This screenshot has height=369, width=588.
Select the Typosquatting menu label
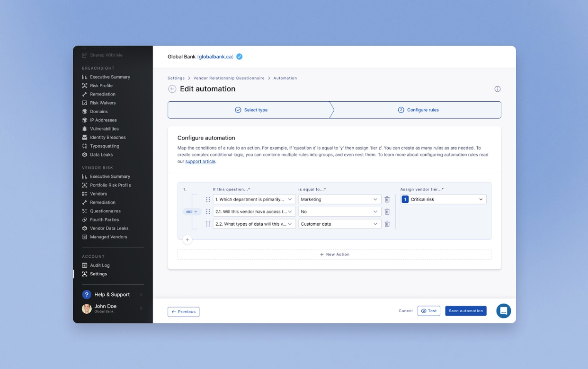pyautogui.click(x=105, y=146)
